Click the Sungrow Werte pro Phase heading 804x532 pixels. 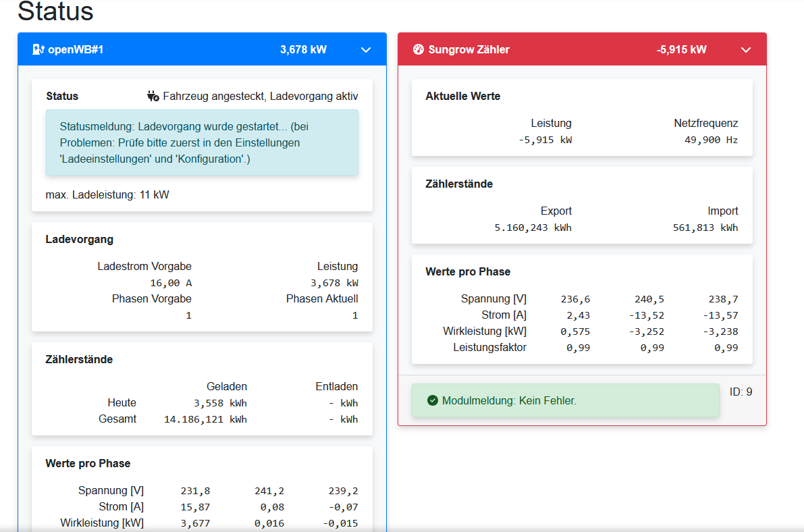(468, 271)
